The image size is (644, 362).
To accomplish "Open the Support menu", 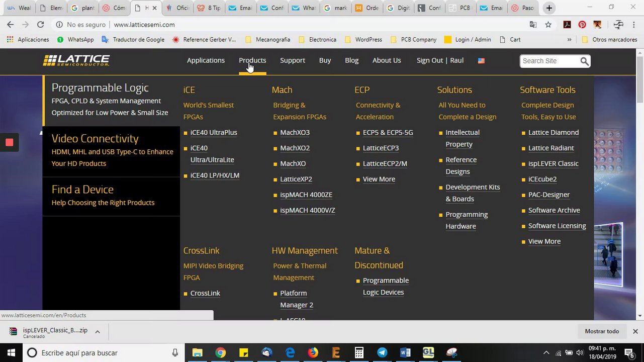I will [x=293, y=60].
